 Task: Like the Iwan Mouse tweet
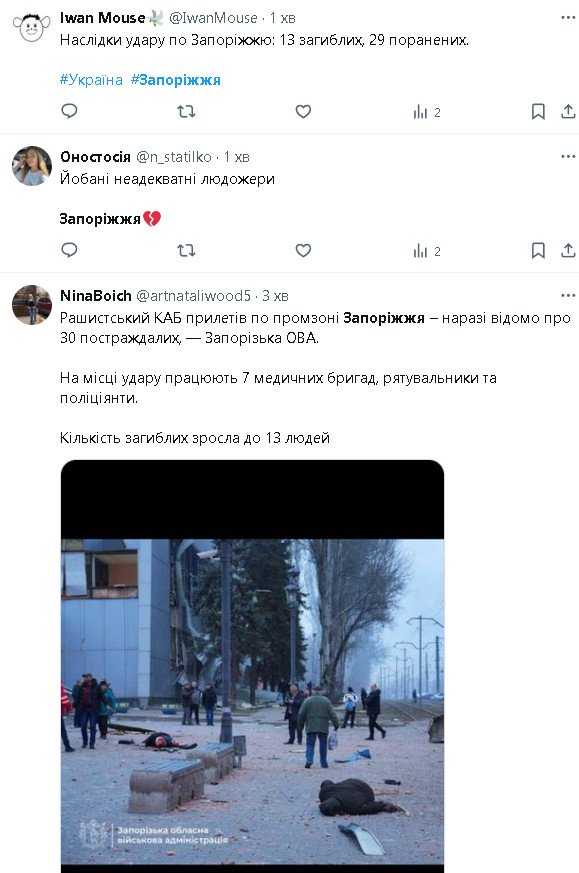tap(303, 112)
